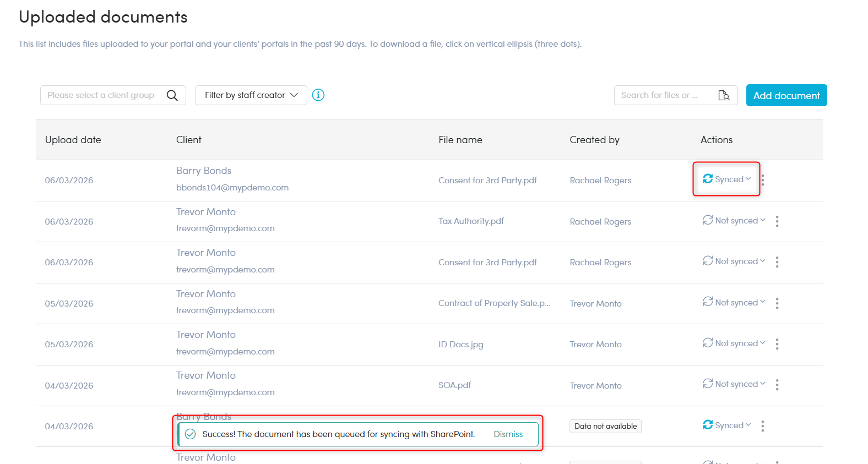Image resolution: width=868 pixels, height=464 pixels.
Task: Click the client group search magnifier icon
Action: (x=172, y=95)
